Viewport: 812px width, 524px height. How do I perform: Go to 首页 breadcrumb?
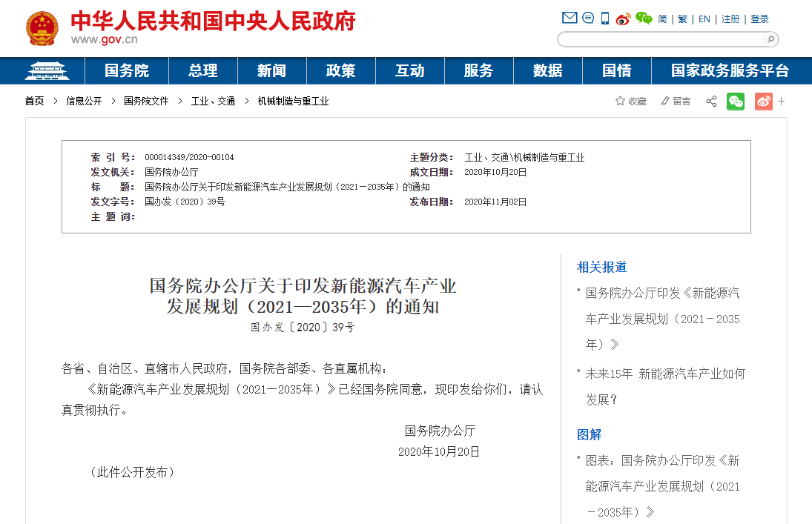point(35,101)
